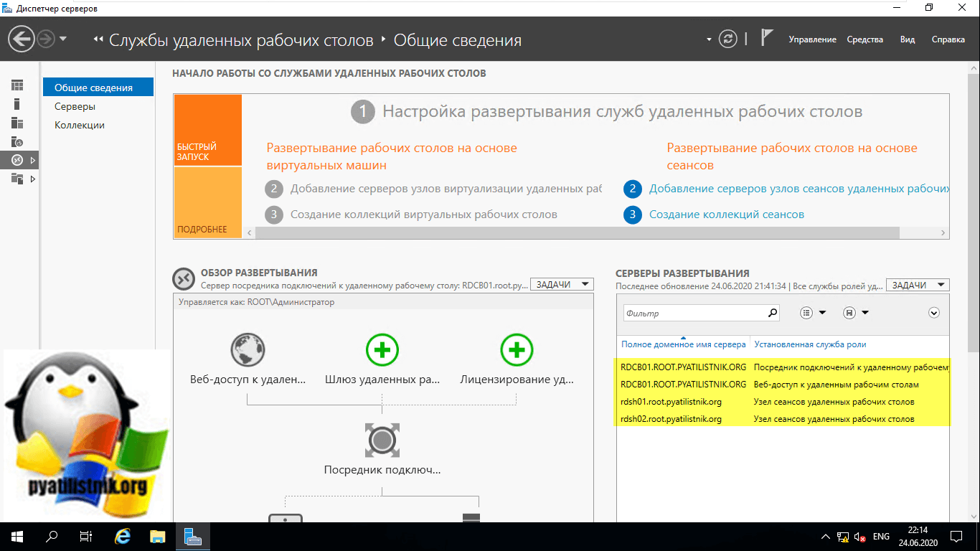The width and height of the screenshot is (980, 551).
Task: Open the ЗАДАЧИ dropdown in deployment servers
Action: pyautogui.click(x=918, y=285)
